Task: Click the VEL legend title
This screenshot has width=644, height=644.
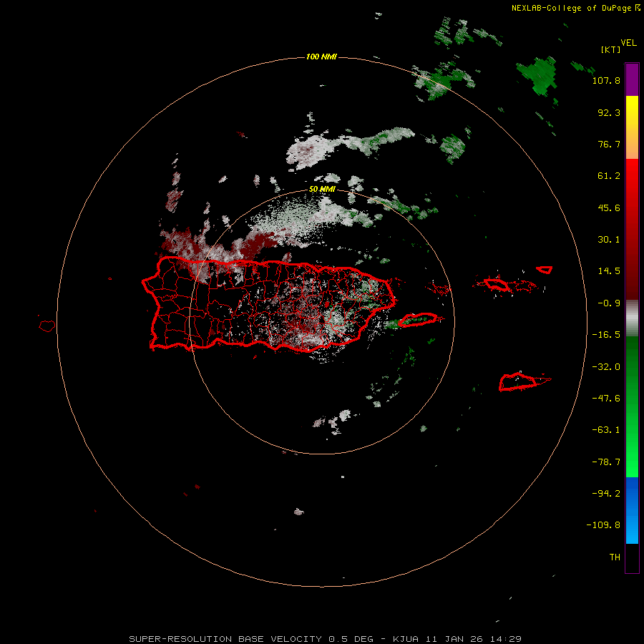Action: 628,42
